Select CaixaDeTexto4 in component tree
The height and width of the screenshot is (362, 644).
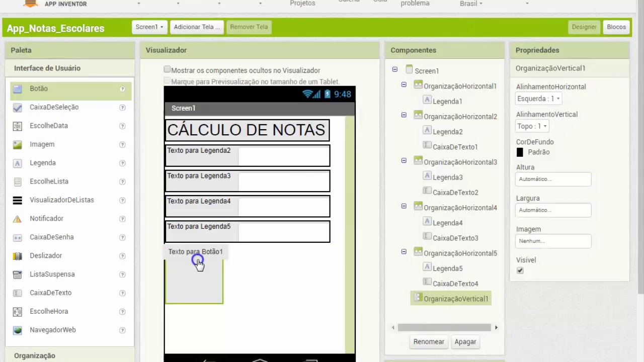click(455, 284)
